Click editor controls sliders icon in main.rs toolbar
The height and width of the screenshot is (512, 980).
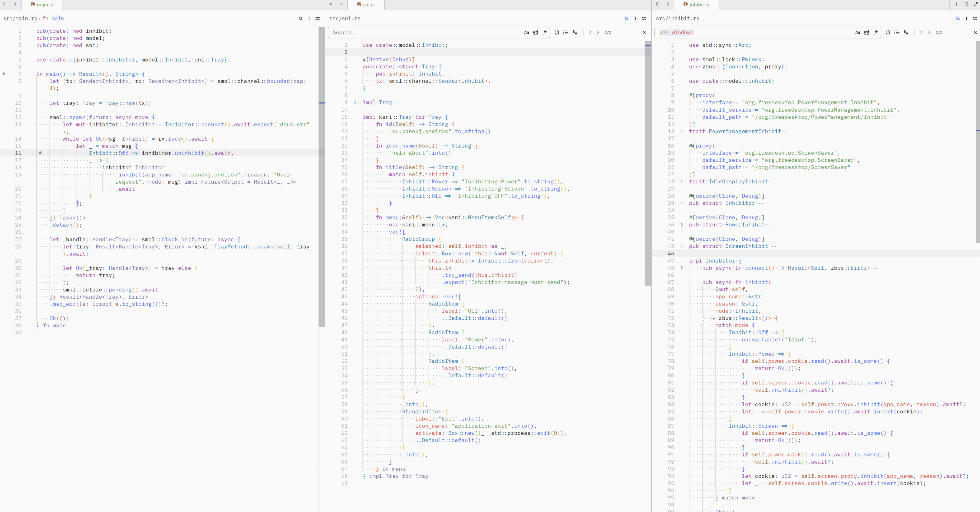click(318, 18)
